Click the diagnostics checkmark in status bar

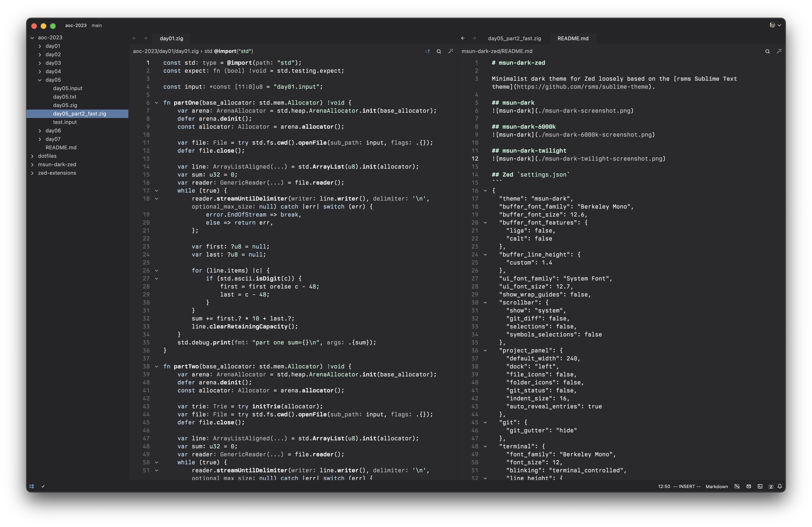tap(43, 486)
